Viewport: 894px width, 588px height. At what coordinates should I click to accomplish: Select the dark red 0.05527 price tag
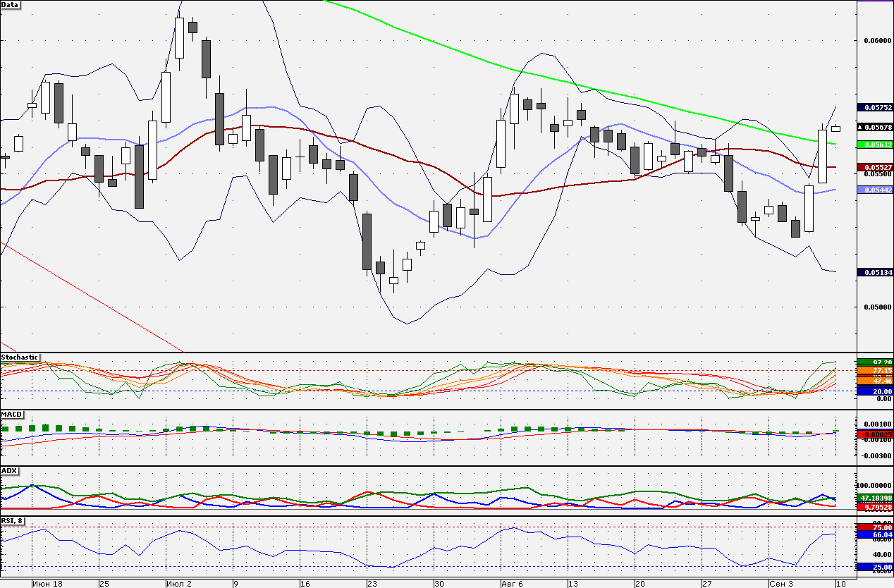pos(875,167)
